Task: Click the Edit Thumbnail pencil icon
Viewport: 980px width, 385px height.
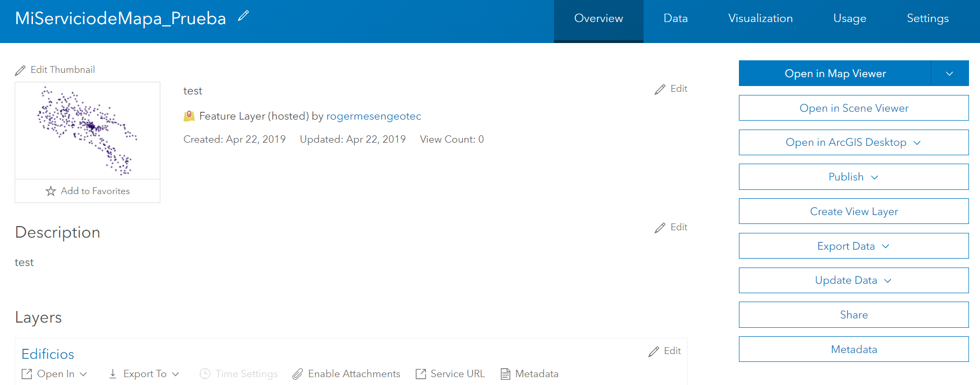Action: tap(20, 70)
